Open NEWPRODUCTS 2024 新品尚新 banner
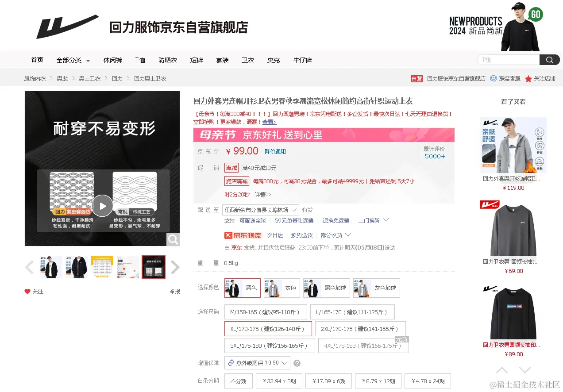The width and height of the screenshot is (563, 392). (x=496, y=26)
